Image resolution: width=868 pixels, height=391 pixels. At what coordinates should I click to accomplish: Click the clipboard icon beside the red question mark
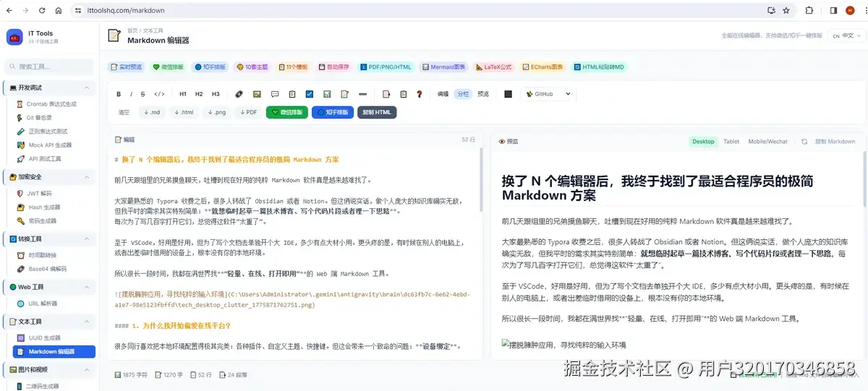pyautogui.click(x=404, y=94)
